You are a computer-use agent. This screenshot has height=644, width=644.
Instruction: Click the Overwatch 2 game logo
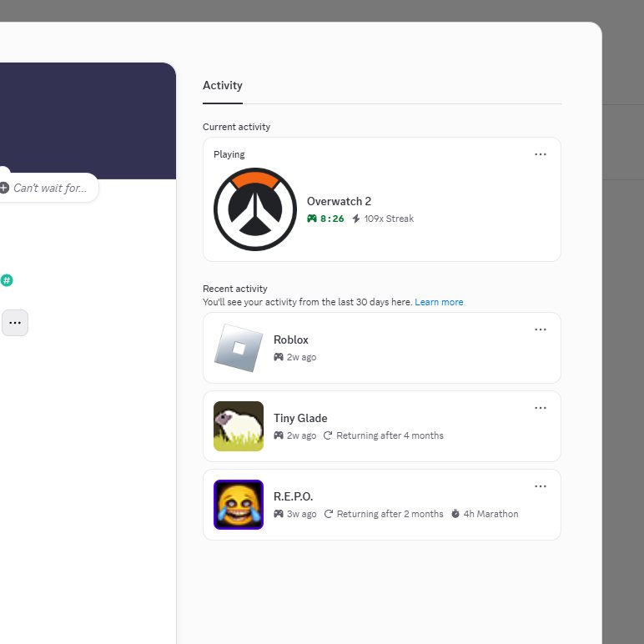[255, 209]
